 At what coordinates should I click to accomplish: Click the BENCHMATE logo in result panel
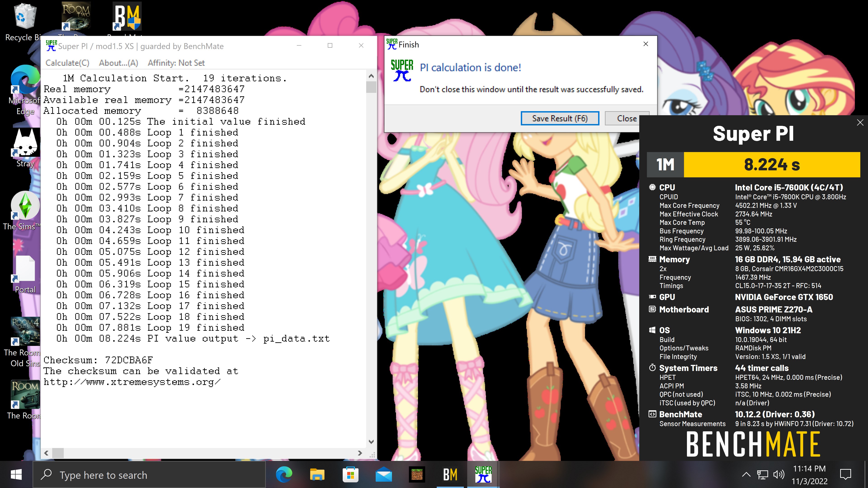[753, 444]
